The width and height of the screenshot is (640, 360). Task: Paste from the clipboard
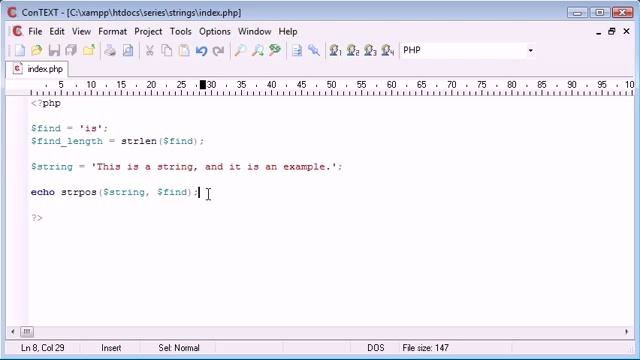click(x=184, y=50)
